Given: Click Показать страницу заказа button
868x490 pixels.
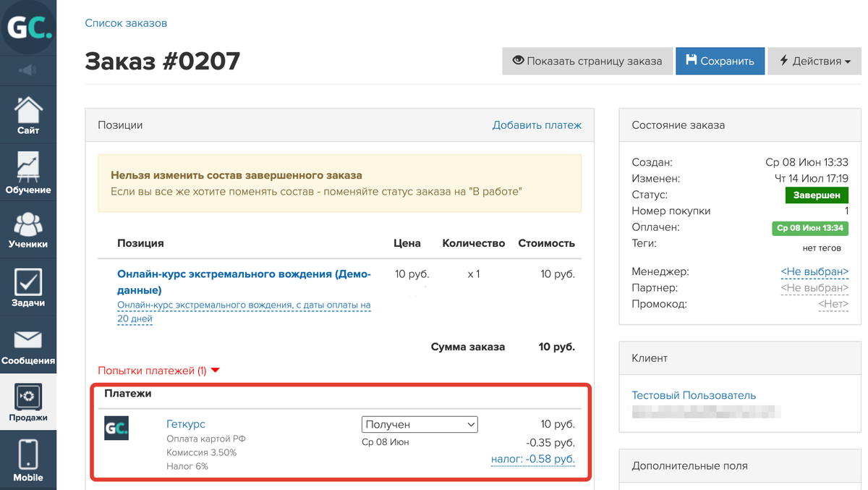Looking at the screenshot, I should [587, 62].
